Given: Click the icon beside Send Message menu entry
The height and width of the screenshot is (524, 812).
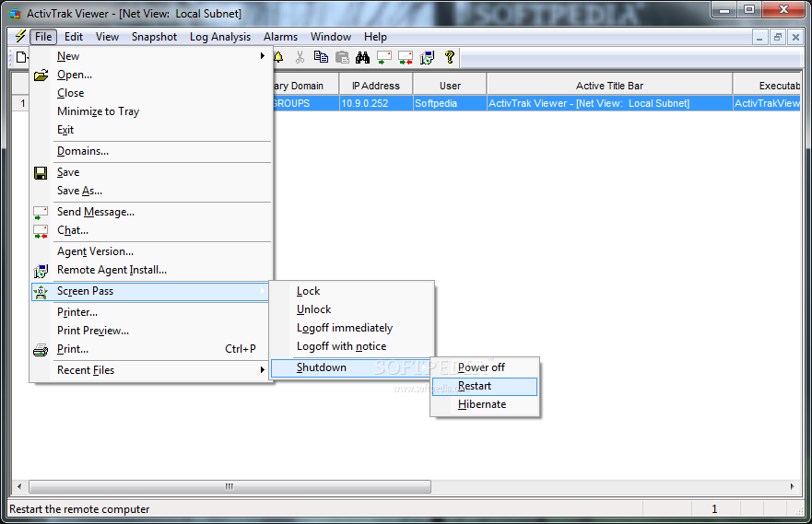Looking at the screenshot, I should pos(41,213).
